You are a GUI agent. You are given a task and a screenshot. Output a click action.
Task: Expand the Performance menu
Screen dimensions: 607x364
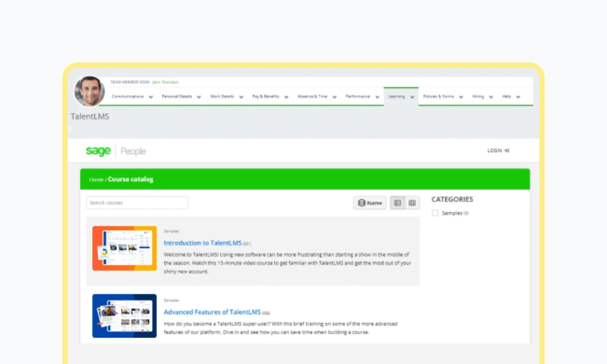tap(362, 97)
